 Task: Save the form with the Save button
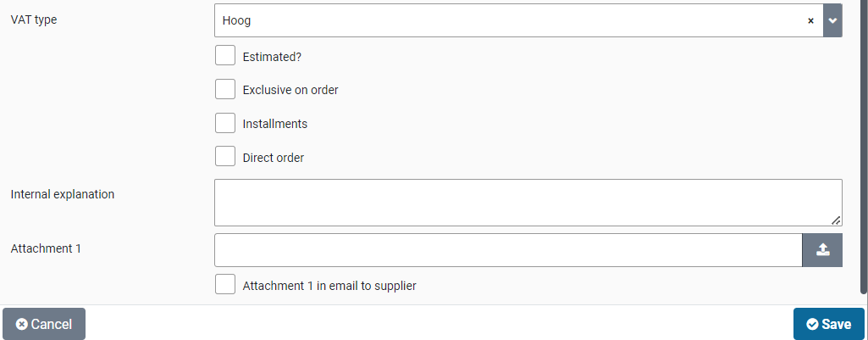point(828,324)
